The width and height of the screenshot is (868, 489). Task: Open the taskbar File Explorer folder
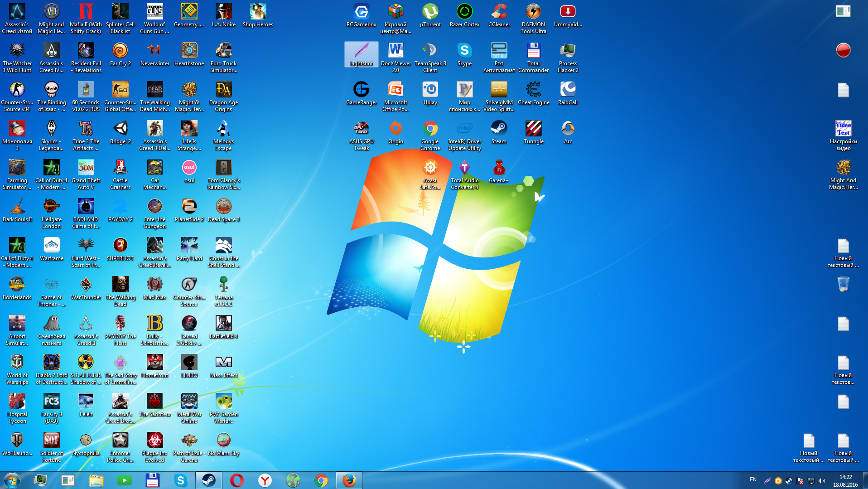(96, 480)
